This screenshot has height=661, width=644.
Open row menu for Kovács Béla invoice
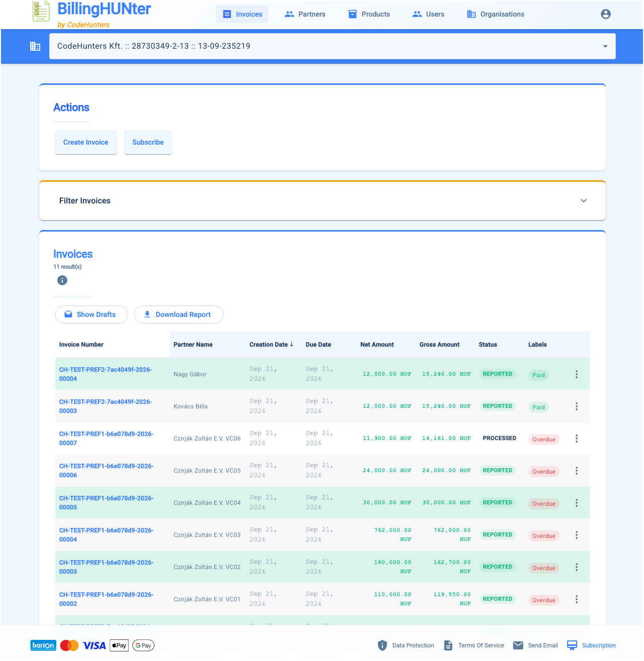click(577, 406)
